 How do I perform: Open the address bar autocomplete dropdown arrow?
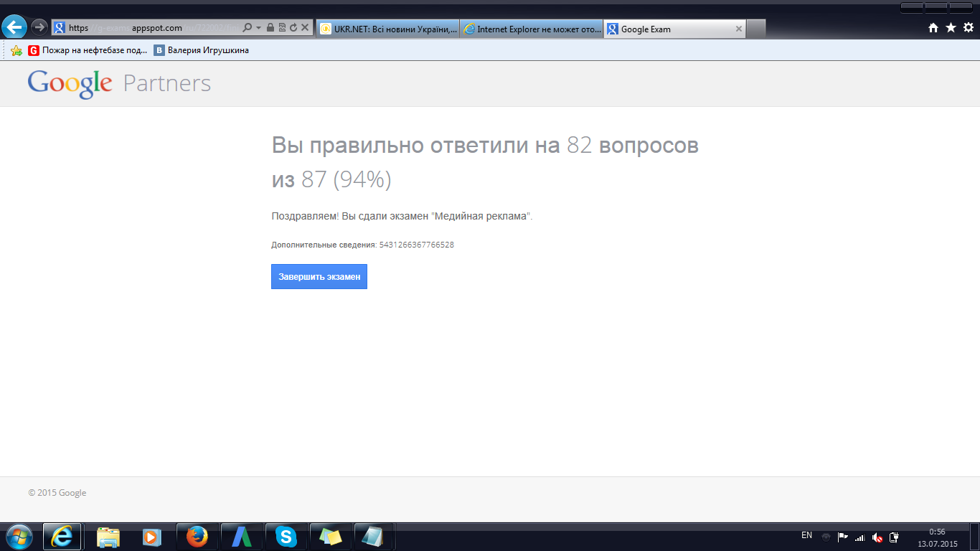coord(258,28)
